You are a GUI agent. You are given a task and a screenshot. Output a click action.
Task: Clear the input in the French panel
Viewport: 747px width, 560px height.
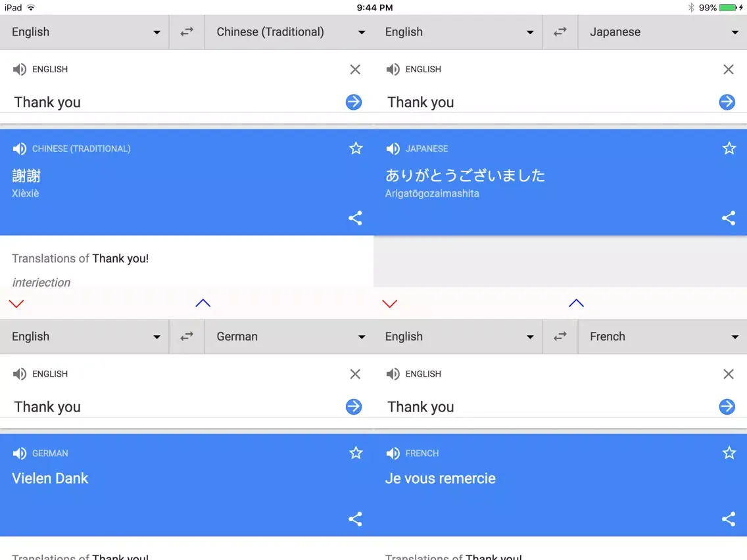click(x=729, y=374)
